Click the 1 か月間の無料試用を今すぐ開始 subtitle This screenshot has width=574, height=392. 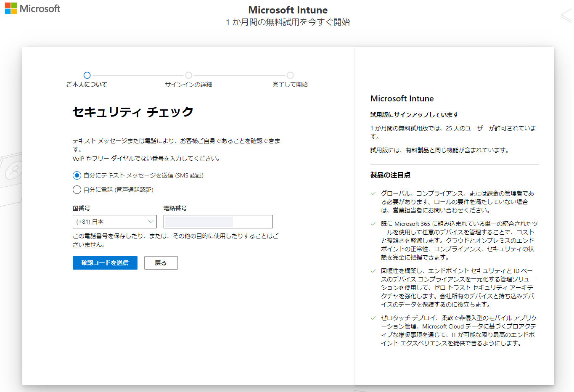(288, 22)
